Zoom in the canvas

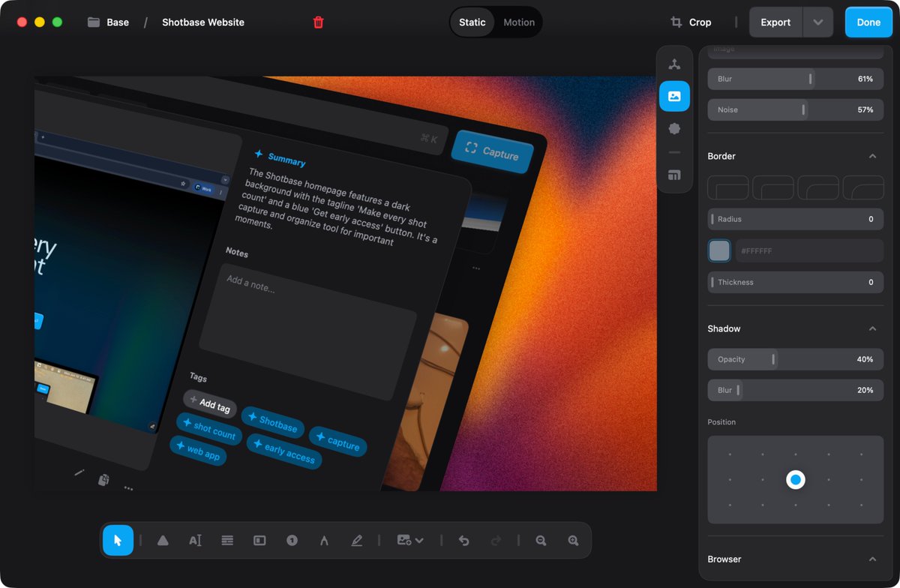(x=573, y=540)
